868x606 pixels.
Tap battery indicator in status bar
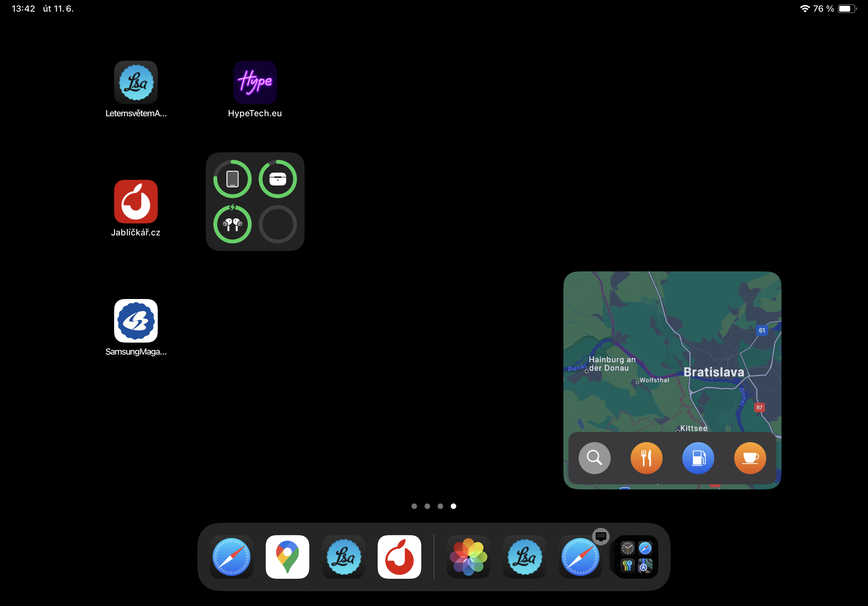tap(846, 9)
